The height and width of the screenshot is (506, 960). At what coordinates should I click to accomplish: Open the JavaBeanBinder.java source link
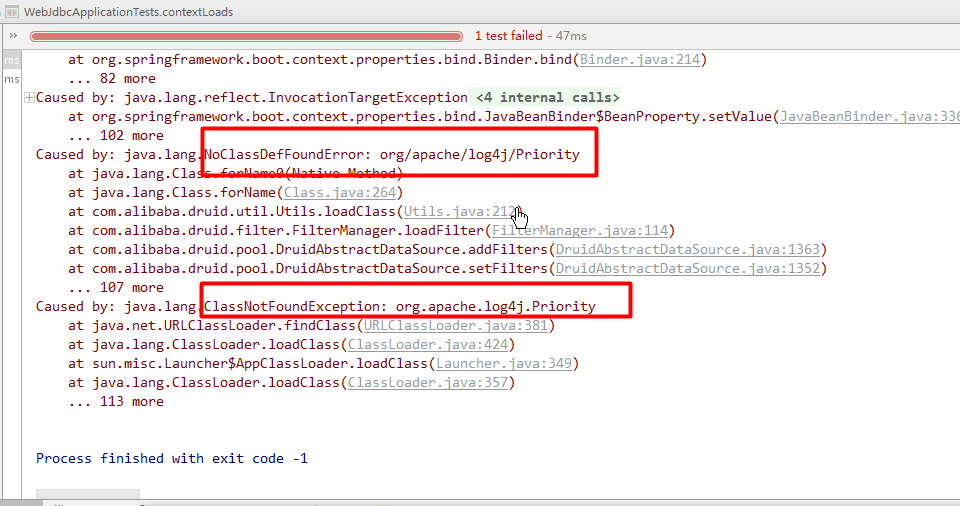pyautogui.click(x=869, y=117)
